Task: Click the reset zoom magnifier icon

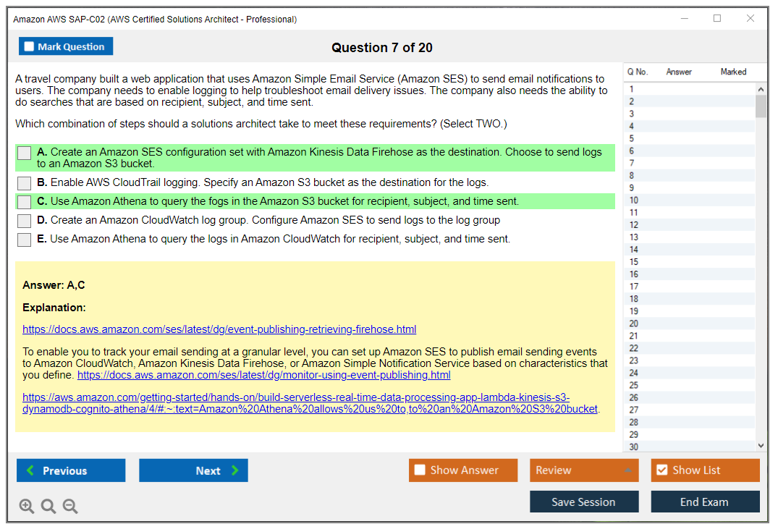Action: tap(48, 506)
